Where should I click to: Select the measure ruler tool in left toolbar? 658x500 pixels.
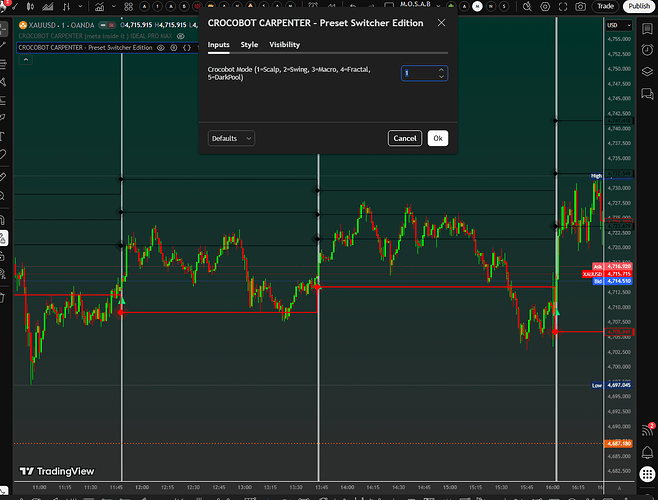pos(3,178)
